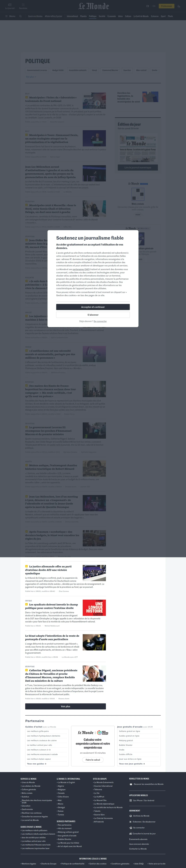Click the newsletter envelope icon in footer

pyautogui.click(x=131, y=784)
